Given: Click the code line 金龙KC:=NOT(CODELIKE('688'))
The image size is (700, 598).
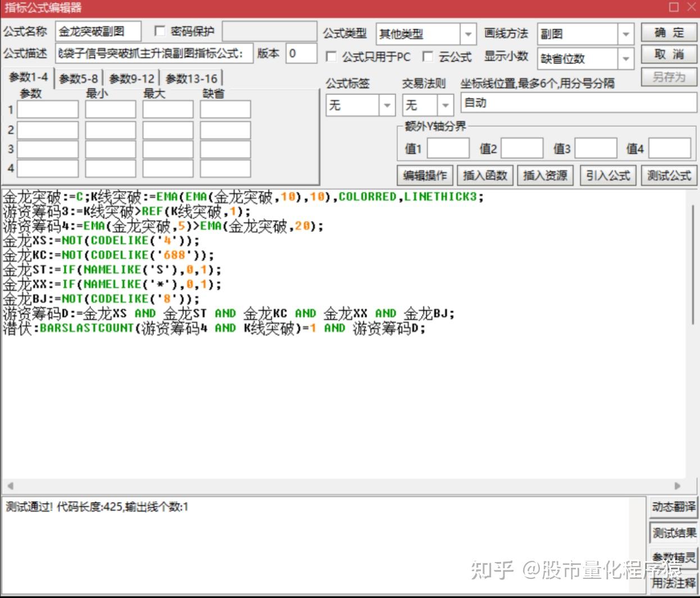Looking at the screenshot, I should coord(109,255).
